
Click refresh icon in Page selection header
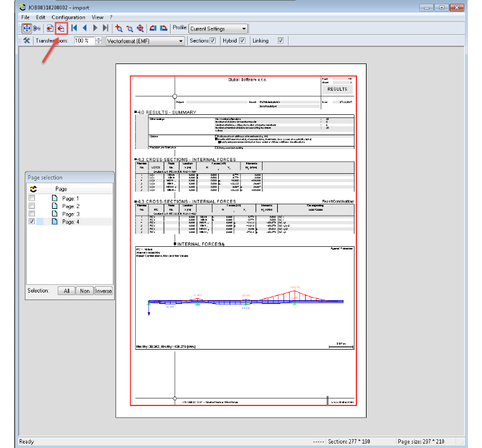pos(33,189)
